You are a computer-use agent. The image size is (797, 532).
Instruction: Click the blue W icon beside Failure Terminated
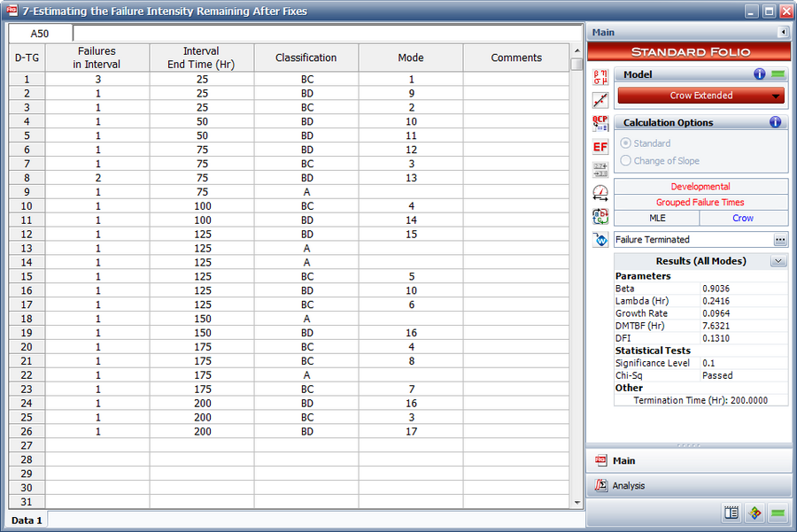600,240
